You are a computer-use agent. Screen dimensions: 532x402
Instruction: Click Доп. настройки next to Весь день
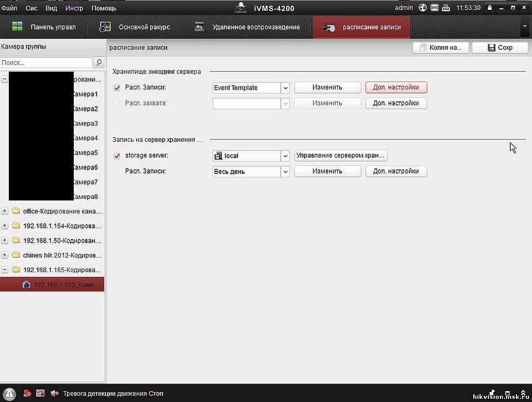pyautogui.click(x=396, y=171)
